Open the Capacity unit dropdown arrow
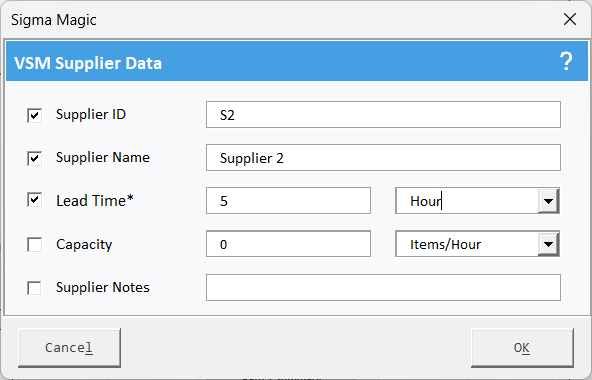592x380 pixels. (548, 244)
